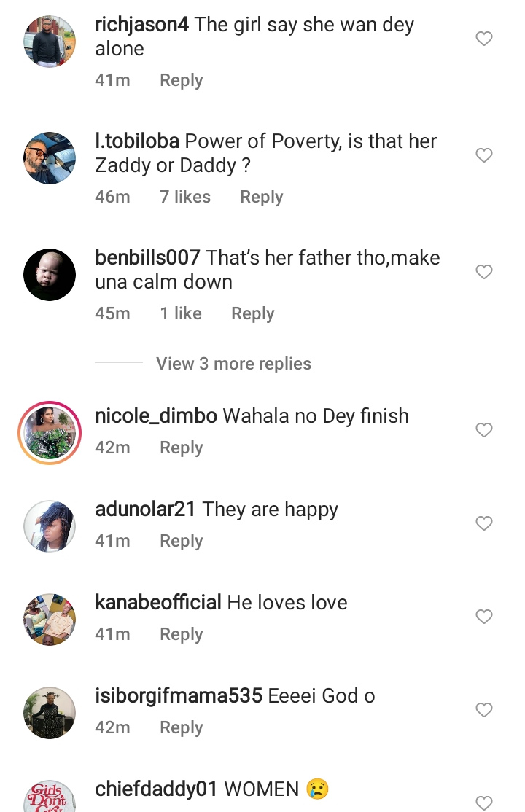The width and height of the screenshot is (525, 812).
Task: Like isiborgifmama535's 'Eeeei God o' comment
Action: coord(484,710)
